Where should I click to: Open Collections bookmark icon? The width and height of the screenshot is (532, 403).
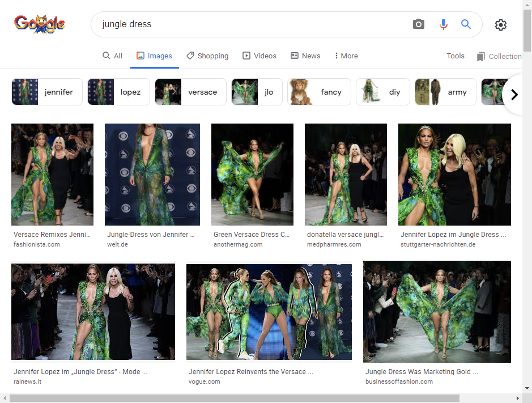coord(481,56)
